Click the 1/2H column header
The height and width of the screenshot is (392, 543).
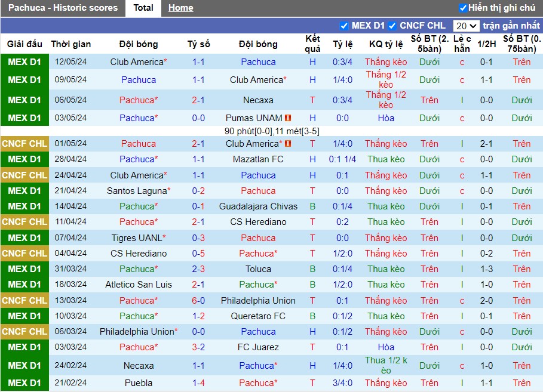coord(487,44)
